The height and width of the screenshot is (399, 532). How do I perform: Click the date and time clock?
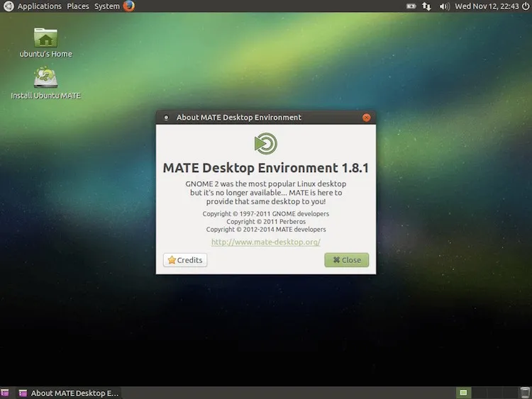485,6
